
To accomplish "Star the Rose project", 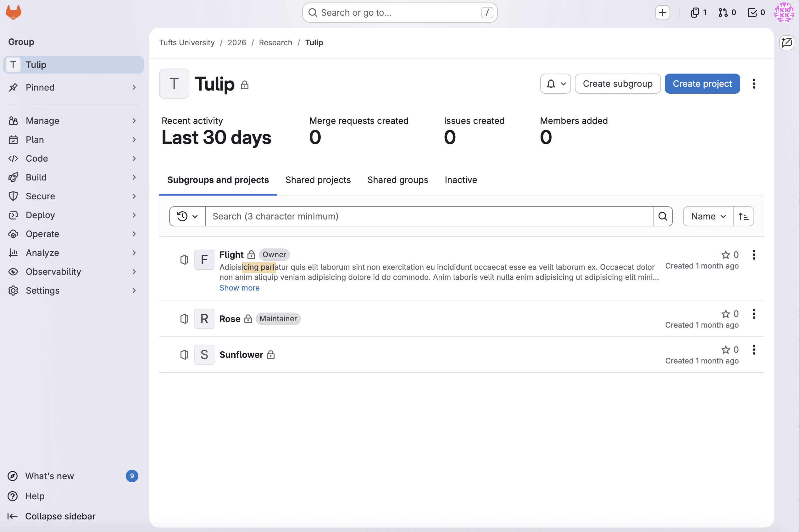I will pos(725,313).
